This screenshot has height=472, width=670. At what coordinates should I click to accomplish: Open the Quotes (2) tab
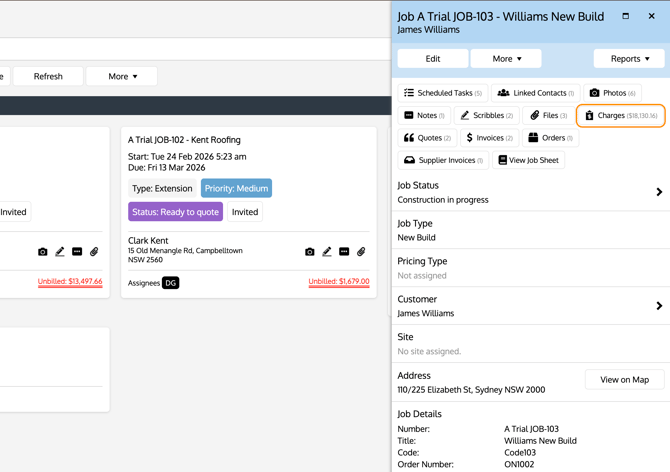point(427,138)
